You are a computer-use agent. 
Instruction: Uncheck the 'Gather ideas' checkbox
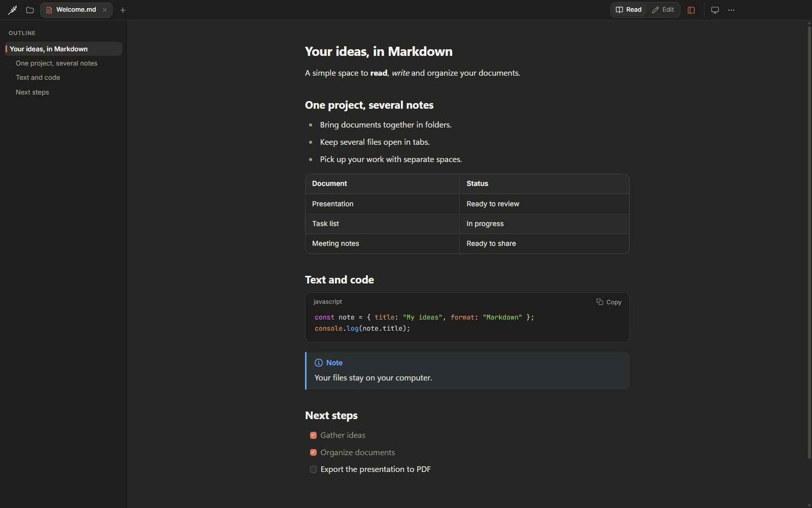[x=313, y=435]
